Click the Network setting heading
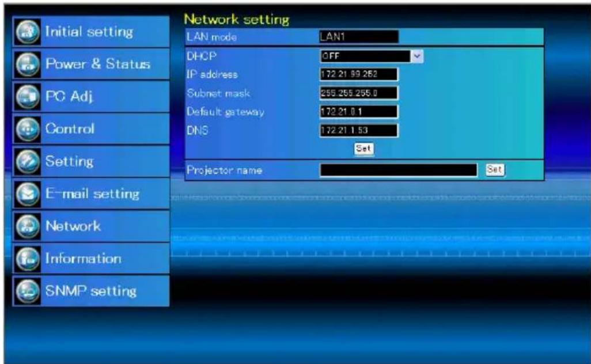 pos(237,19)
